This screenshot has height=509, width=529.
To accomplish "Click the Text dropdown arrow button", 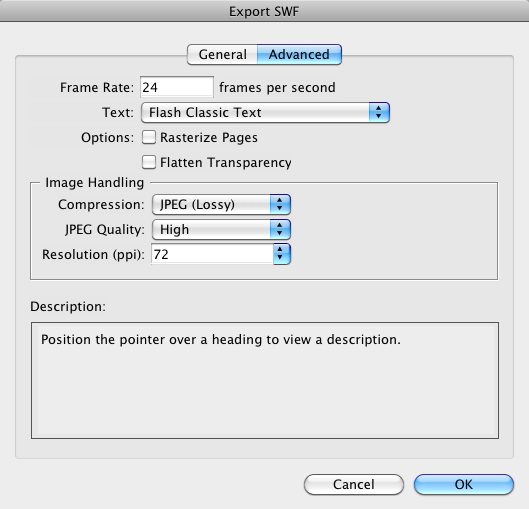I will pos(379,113).
